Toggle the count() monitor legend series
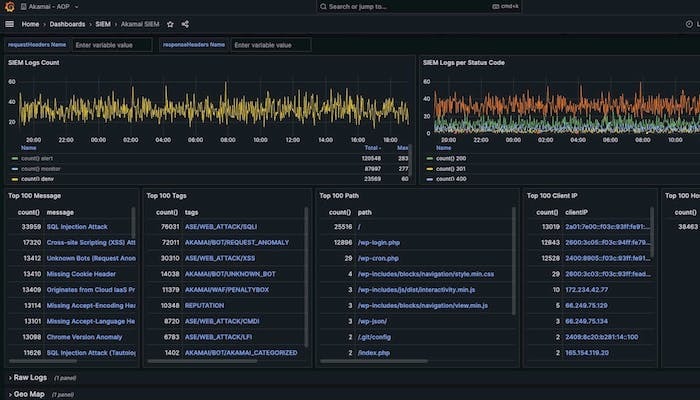This screenshot has height=400, width=700. pos(41,169)
